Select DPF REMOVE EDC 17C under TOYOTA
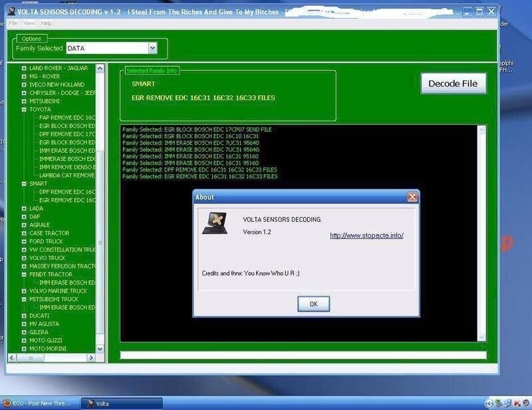Screen dimensions: 532x410 coord(67,134)
